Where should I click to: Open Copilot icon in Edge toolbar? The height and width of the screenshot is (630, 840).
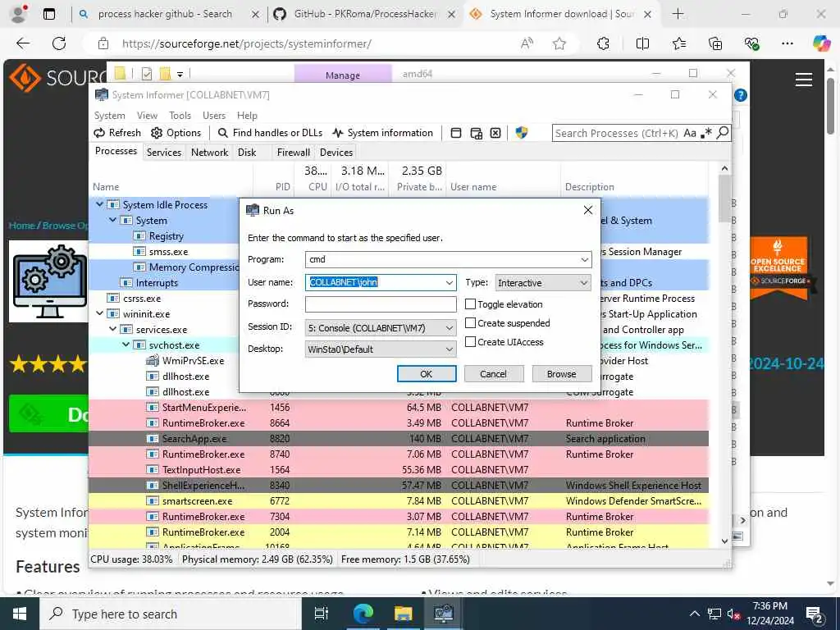coord(821,43)
